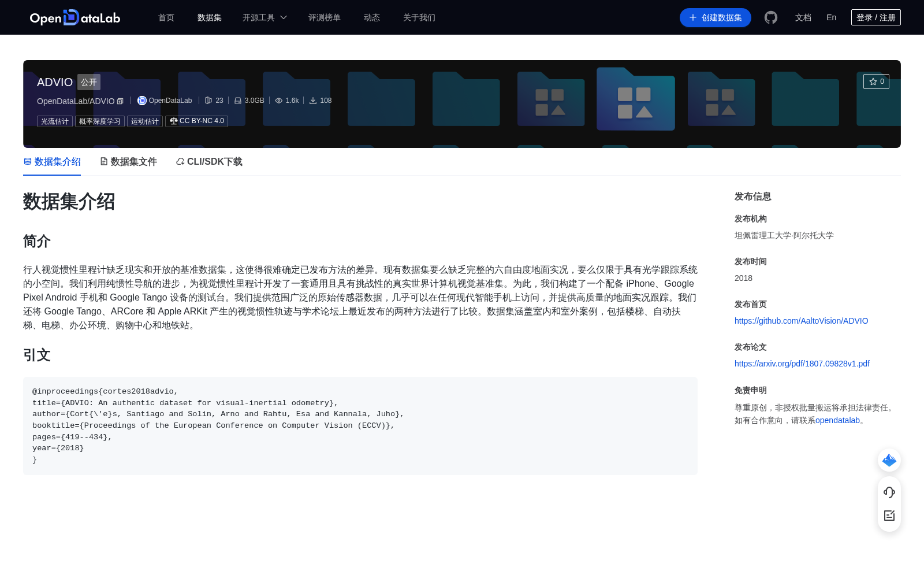Click the opendatalab contact link
This screenshot has width=924, height=578.
[837, 420]
